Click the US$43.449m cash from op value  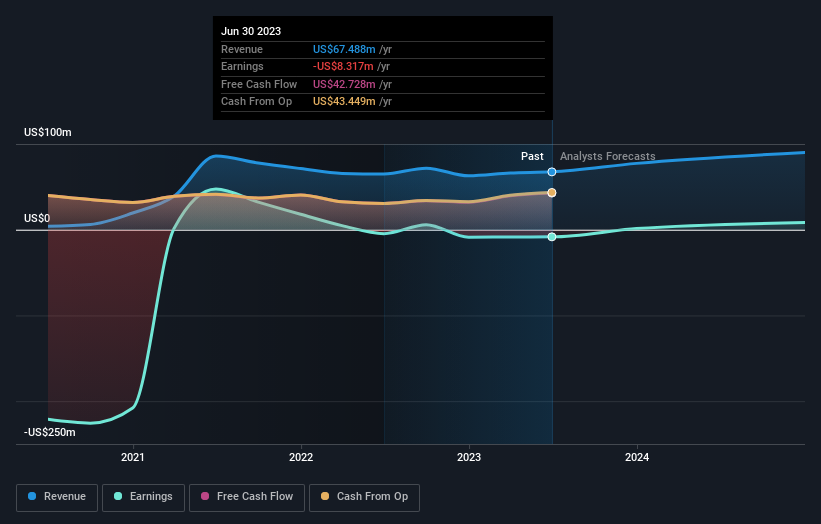point(344,102)
